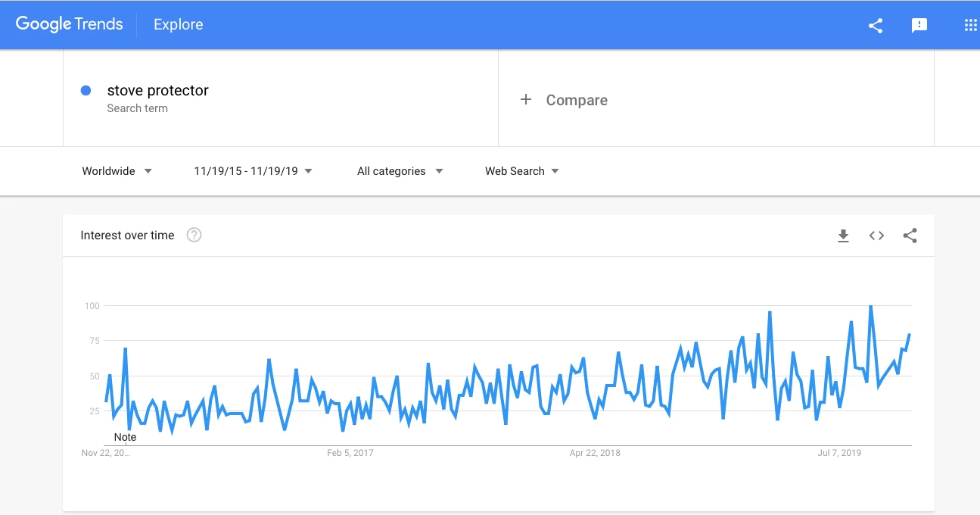Screen dimensions: 980x515
Task: Click the plus icon beside Compare
Action: click(x=526, y=99)
